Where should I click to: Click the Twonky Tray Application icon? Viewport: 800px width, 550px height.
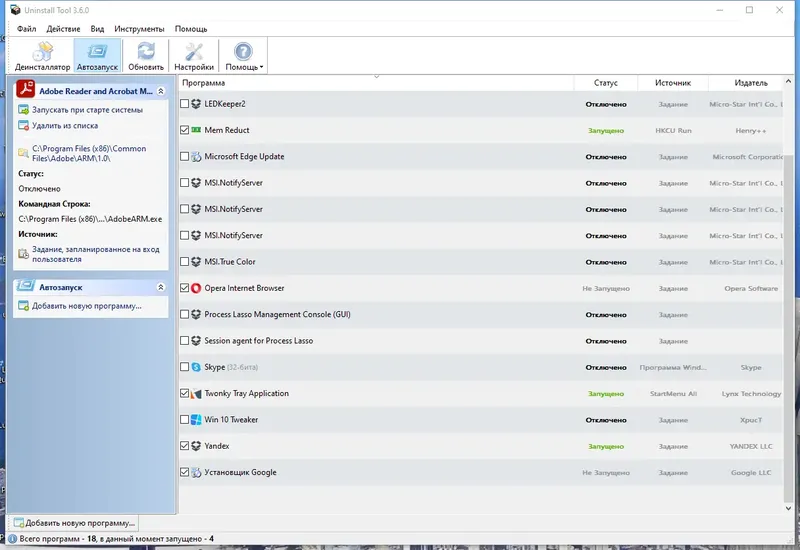coord(196,393)
